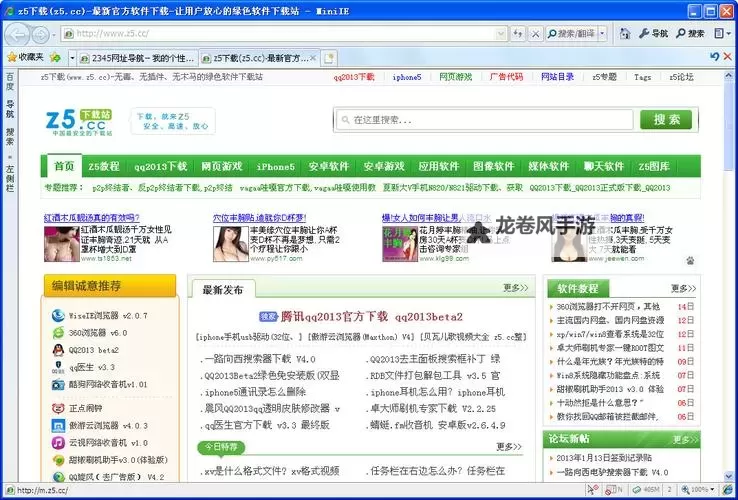Open the 搜索/翻译 search engine dropdown arrow
This screenshot has height=500, width=738.
(602, 33)
